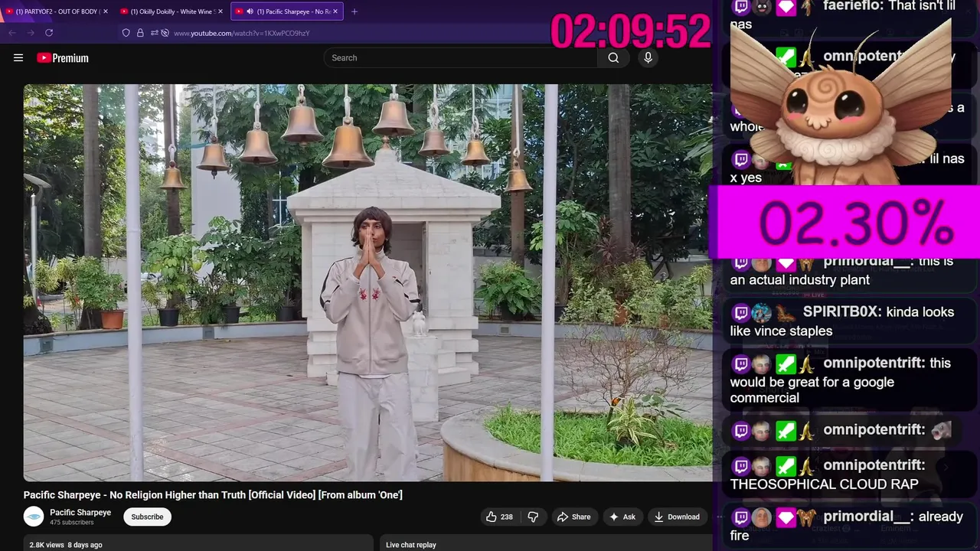Close the Pacific Sharpeye tab

pos(335,11)
